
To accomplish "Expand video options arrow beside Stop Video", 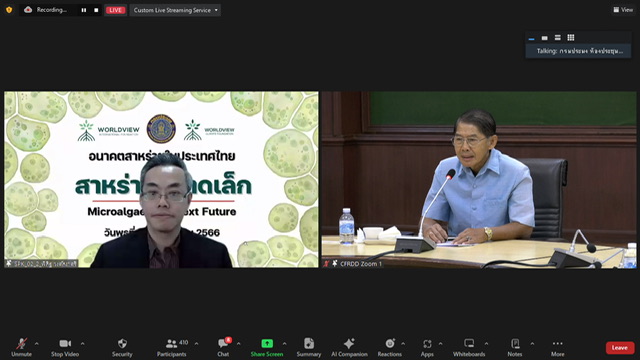I will click(x=83, y=344).
